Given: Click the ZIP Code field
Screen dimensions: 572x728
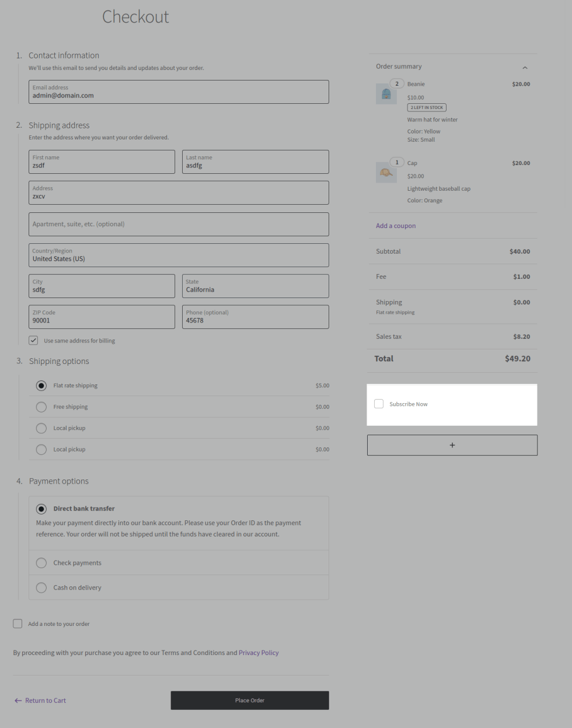Looking at the screenshot, I should pos(102,317).
